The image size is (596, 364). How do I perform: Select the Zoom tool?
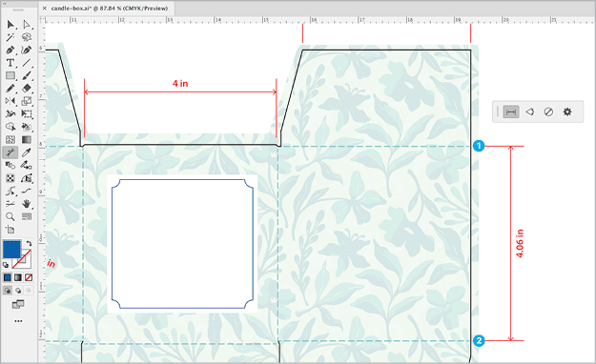tap(10, 216)
